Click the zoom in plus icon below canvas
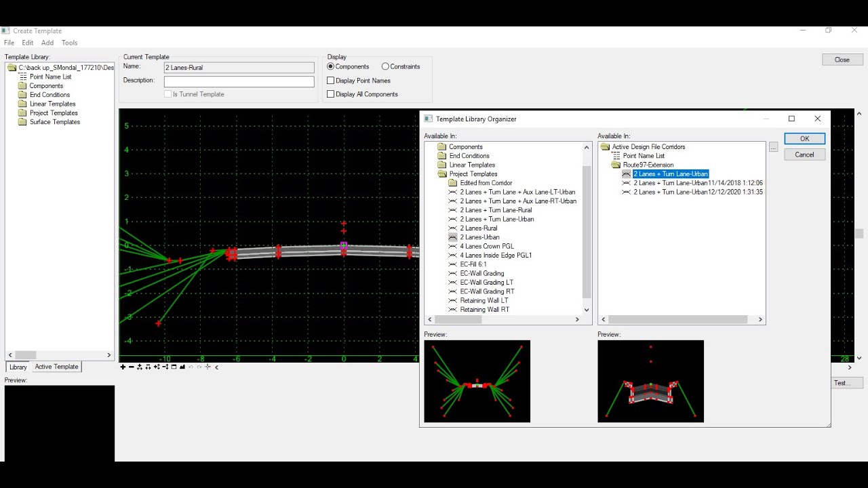868x488 pixels. tap(123, 367)
